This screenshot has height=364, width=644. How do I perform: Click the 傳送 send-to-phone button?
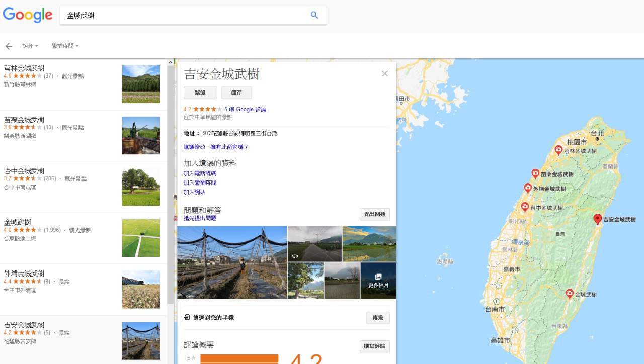point(378,318)
